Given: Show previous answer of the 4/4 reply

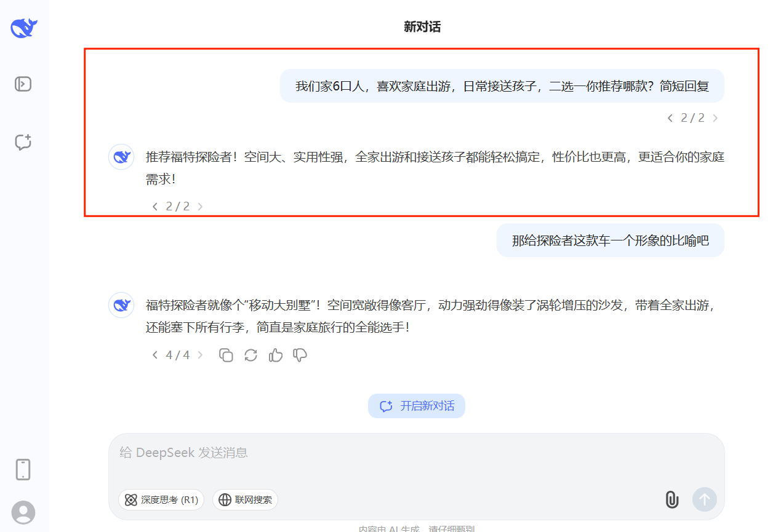Looking at the screenshot, I should [155, 355].
